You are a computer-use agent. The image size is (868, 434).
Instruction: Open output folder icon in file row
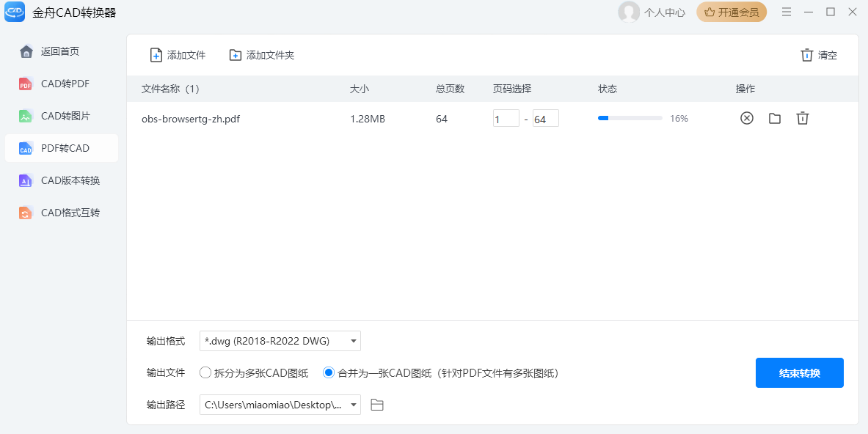774,118
